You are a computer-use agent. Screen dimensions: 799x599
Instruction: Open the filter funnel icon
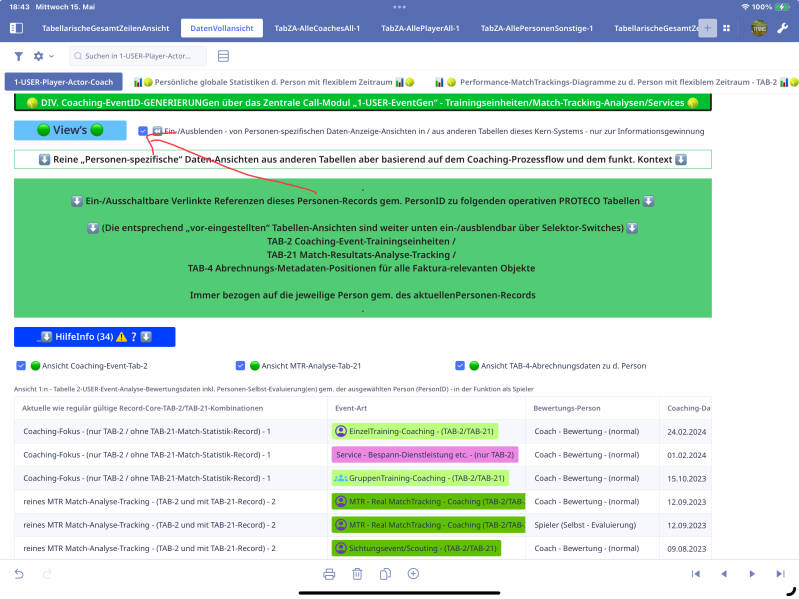[18, 56]
